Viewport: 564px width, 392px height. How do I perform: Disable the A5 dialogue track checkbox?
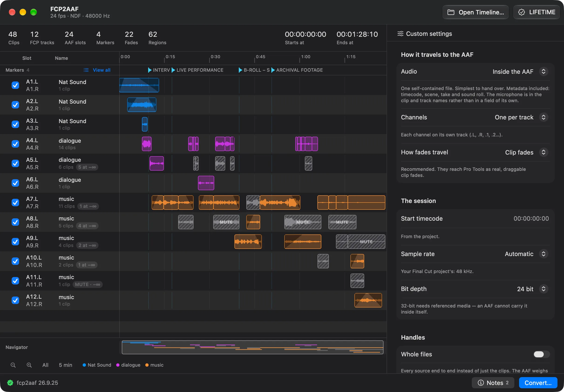point(15,163)
